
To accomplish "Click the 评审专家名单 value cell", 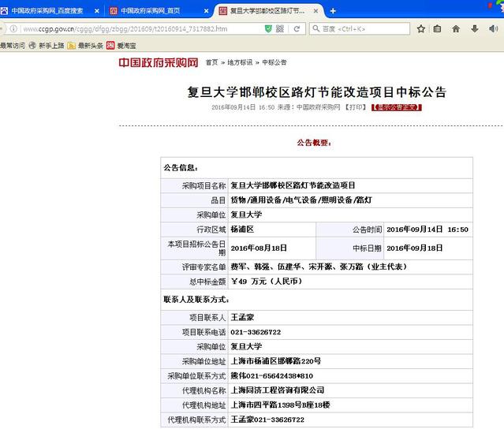I will pos(350,267).
